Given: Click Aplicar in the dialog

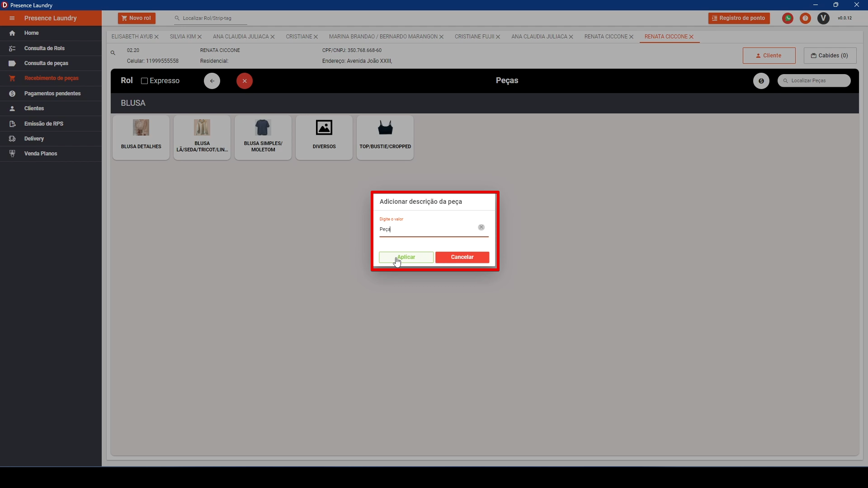Looking at the screenshot, I should [x=406, y=257].
